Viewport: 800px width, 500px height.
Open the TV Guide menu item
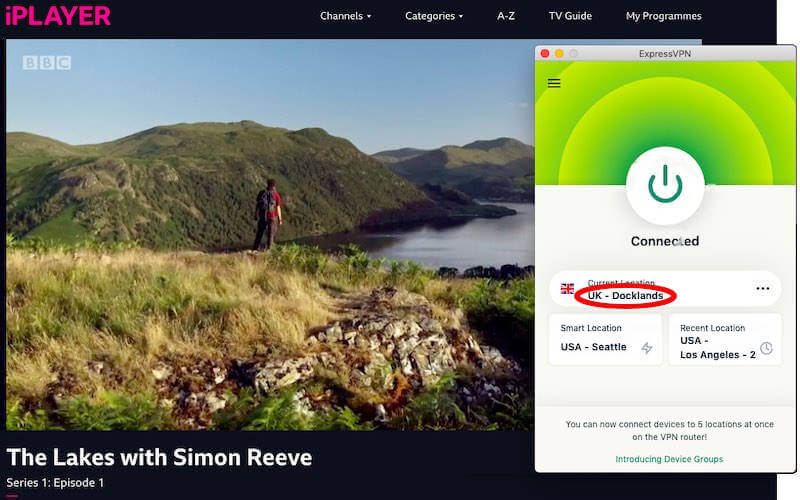[x=570, y=16]
